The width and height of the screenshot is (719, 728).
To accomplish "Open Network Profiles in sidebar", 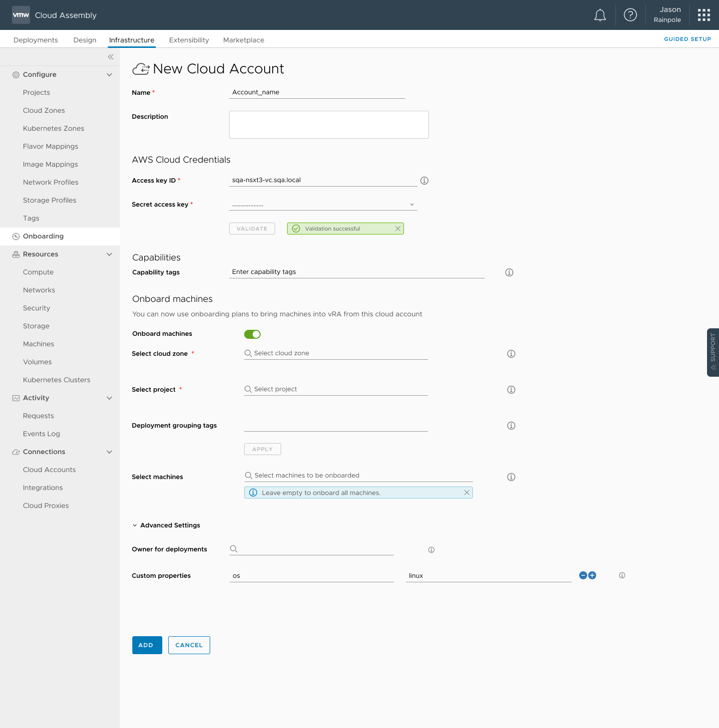I will tap(50, 183).
